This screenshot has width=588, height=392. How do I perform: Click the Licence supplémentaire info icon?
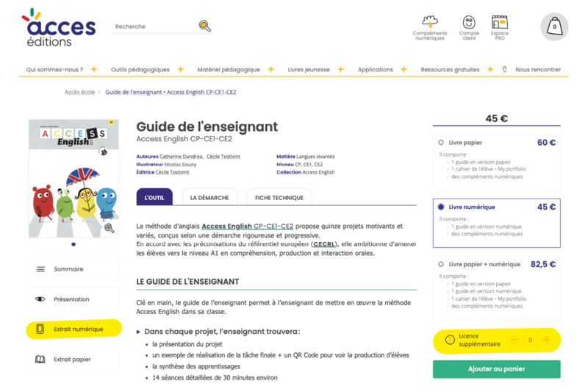[x=450, y=340]
